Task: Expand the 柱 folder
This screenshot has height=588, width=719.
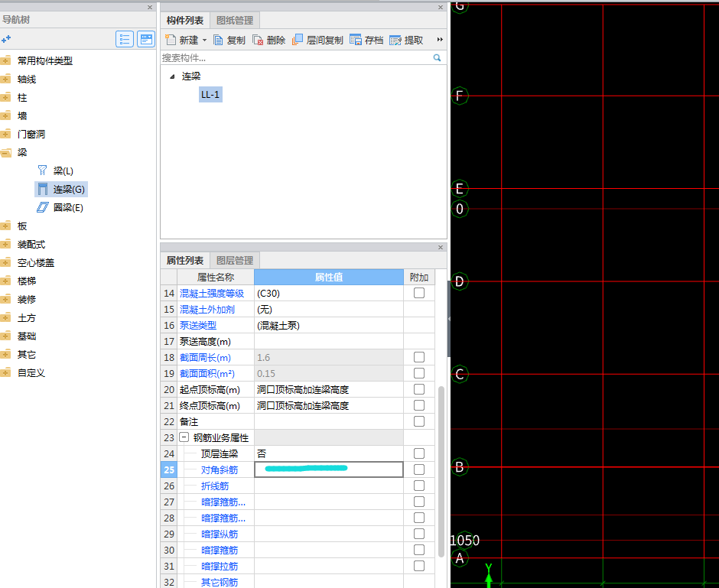Action: [5, 97]
